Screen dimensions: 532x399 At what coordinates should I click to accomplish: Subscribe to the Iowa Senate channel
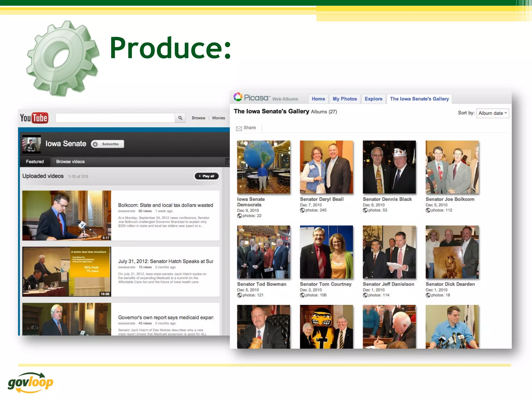(x=107, y=144)
